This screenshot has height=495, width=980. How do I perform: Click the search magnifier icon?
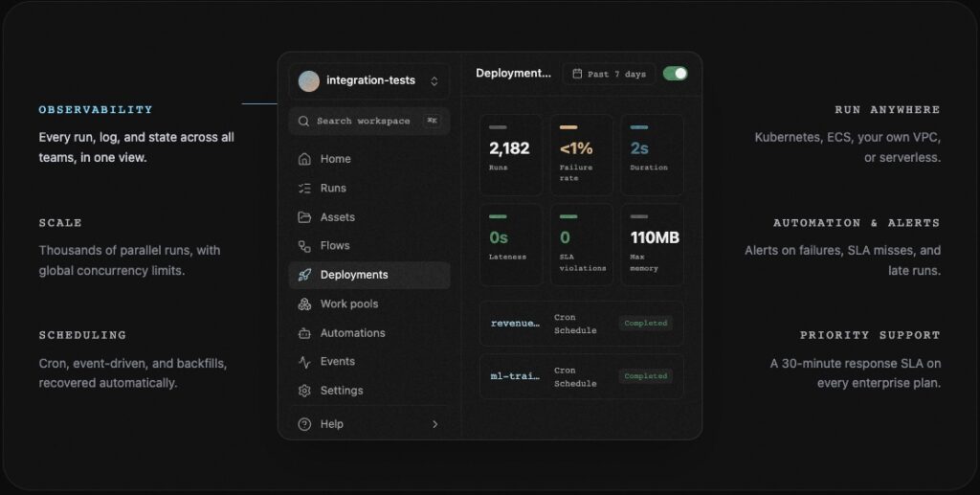click(303, 122)
